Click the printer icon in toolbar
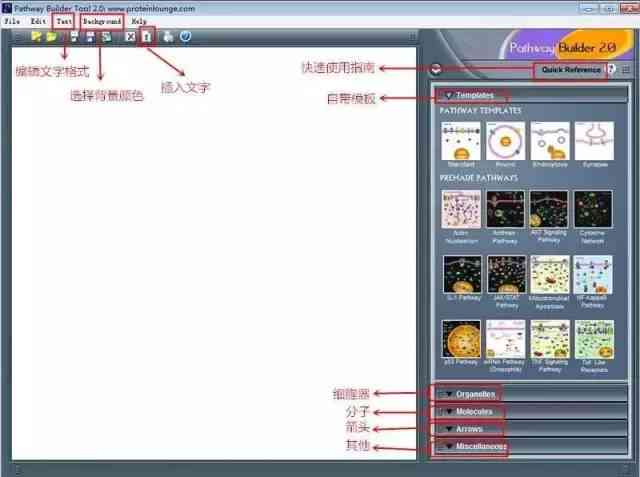The height and width of the screenshot is (477, 640). point(168,37)
